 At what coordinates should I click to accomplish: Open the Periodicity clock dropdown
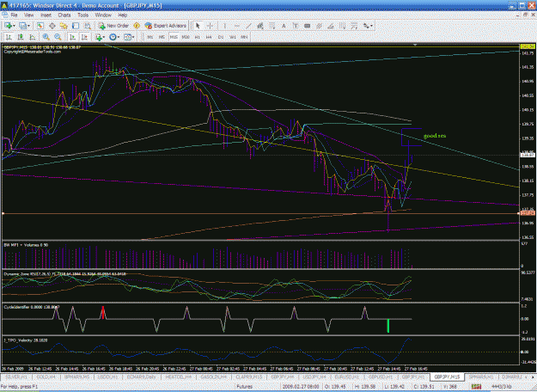114,37
